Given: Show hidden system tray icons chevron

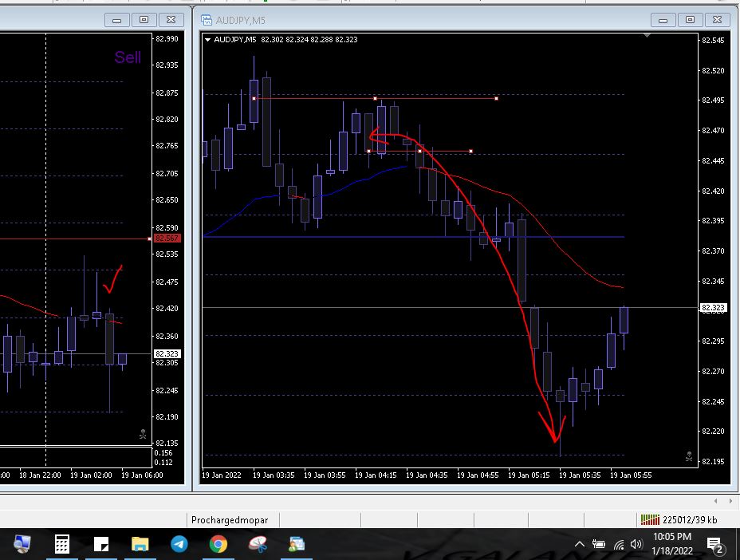Looking at the screenshot, I should click(x=580, y=544).
